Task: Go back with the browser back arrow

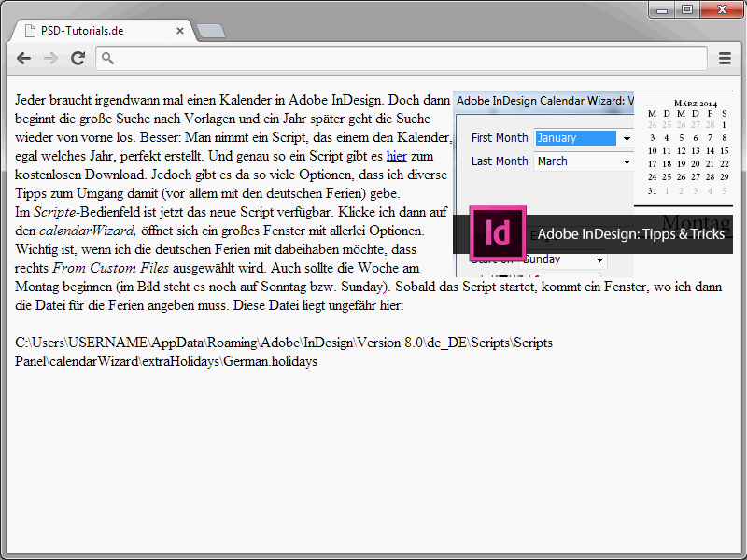Action: tap(23, 59)
